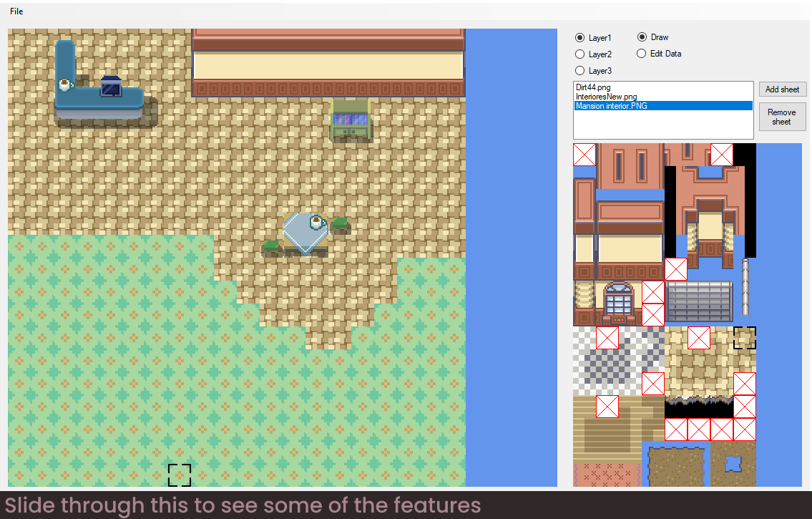Click the table with coffee cup on map
Image resolution: width=812 pixels, height=519 pixels.
coord(305,234)
